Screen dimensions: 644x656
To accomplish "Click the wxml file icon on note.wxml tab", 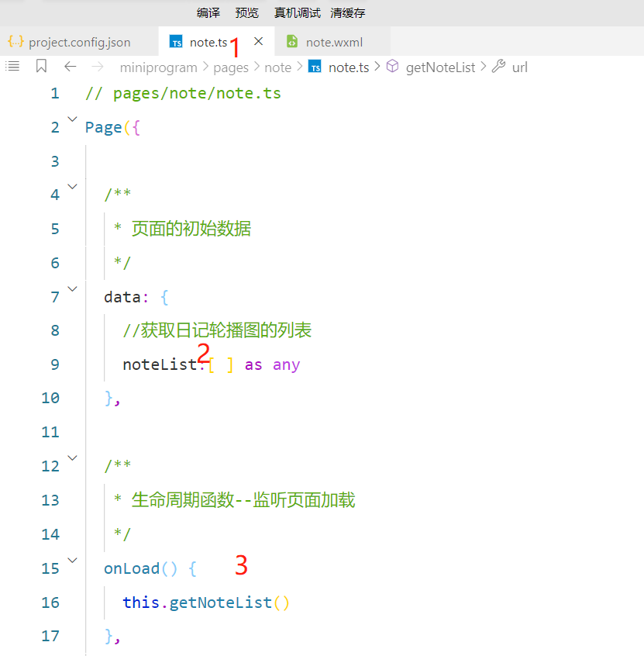I will tap(292, 41).
